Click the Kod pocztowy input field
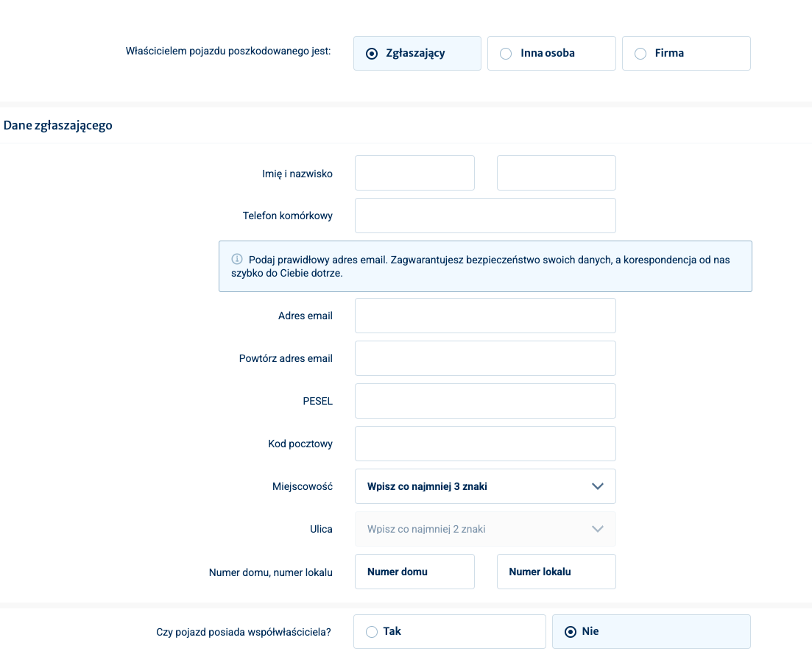This screenshot has width=812, height=654. 485,444
